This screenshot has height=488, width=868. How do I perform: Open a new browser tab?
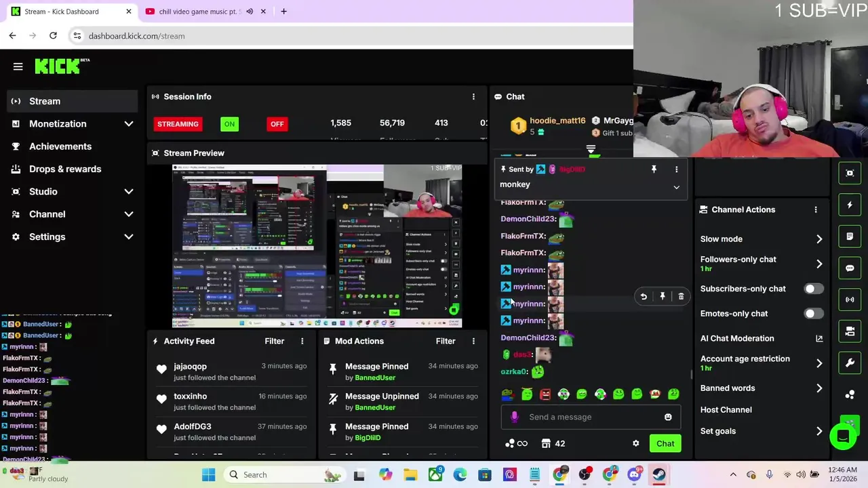pyautogui.click(x=283, y=12)
